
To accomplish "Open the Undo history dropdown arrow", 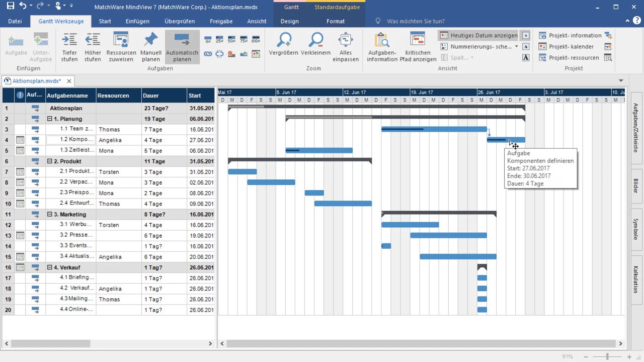I will (31, 7).
